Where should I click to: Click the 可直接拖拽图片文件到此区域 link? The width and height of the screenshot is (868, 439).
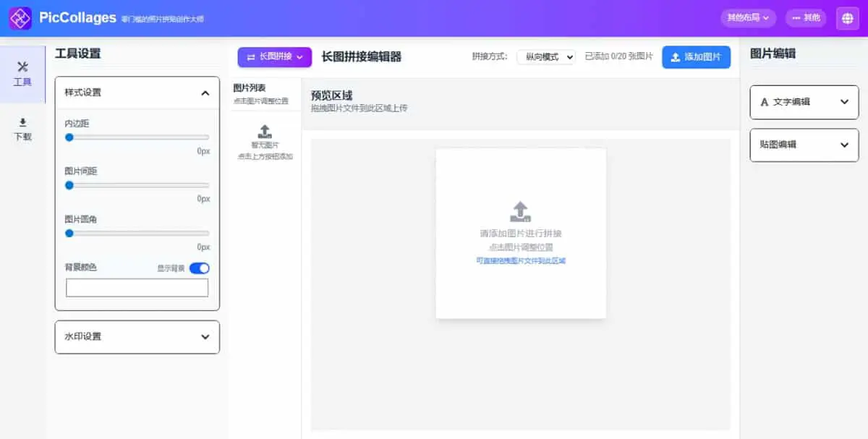(x=521, y=260)
